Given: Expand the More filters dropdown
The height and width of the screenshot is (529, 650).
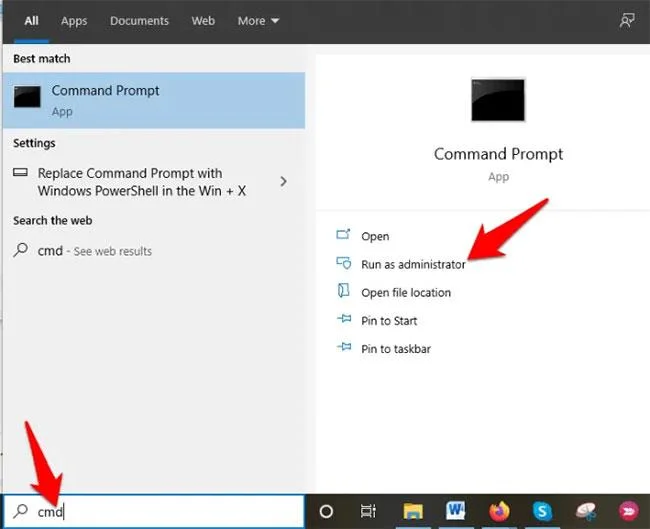Looking at the screenshot, I should (x=258, y=21).
